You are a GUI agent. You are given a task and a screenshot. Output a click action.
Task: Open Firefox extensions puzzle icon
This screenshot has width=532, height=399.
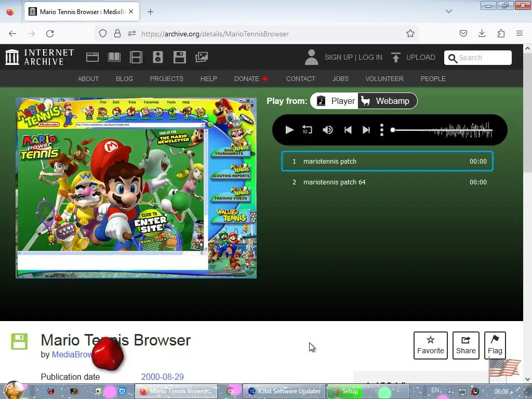click(x=501, y=33)
